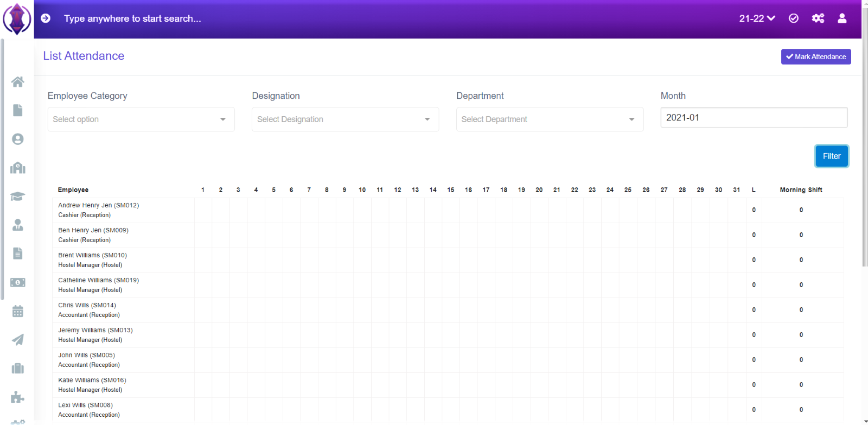Image resolution: width=868 pixels, height=425 pixels.
Task: Open the lined document icon in sidebar
Action: 18,253
